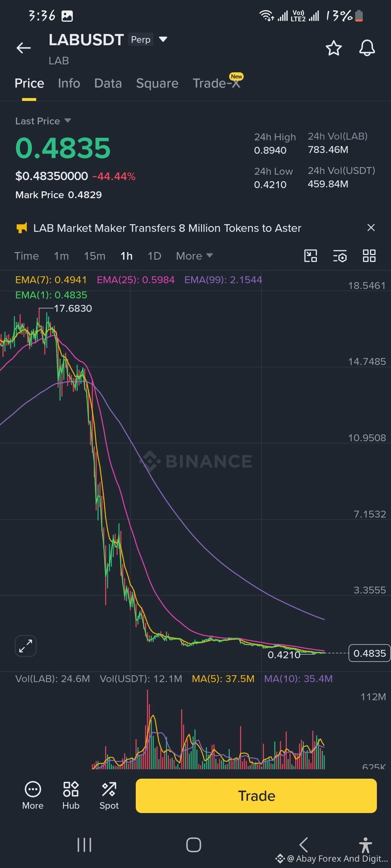Tap the 24h Low value 0.4210

pyautogui.click(x=270, y=184)
